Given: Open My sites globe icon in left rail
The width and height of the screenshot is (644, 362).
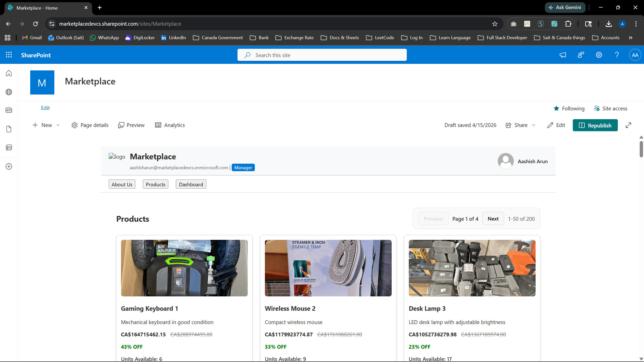Looking at the screenshot, I should pyautogui.click(x=9, y=92).
